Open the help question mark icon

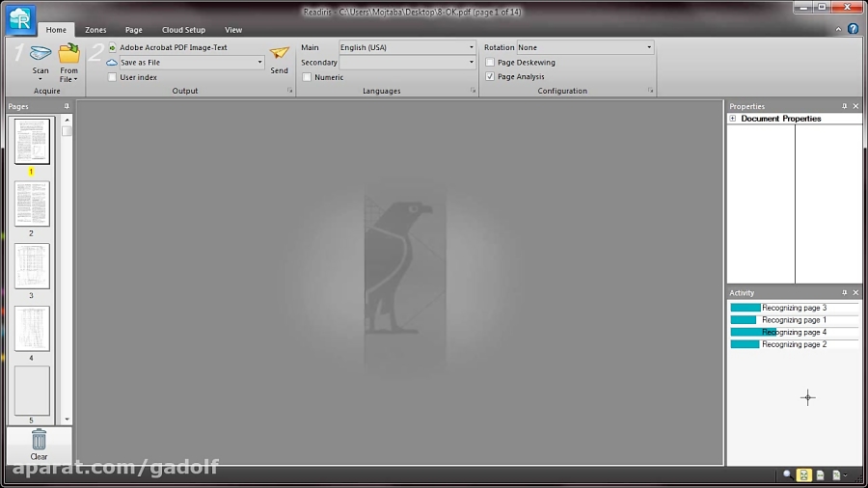tap(854, 29)
